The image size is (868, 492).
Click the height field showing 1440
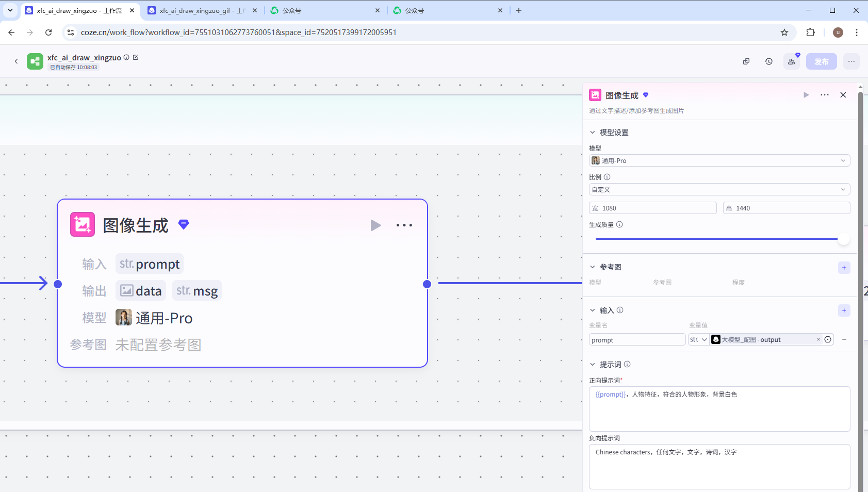point(787,208)
